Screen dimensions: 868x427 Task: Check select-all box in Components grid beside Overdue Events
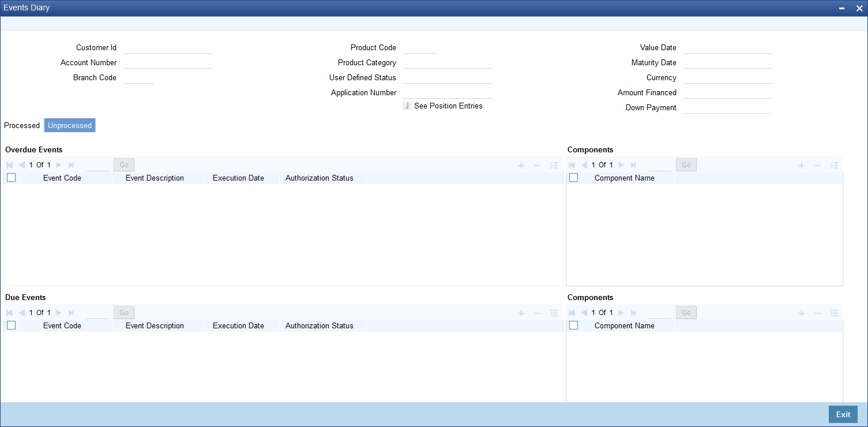[573, 178]
